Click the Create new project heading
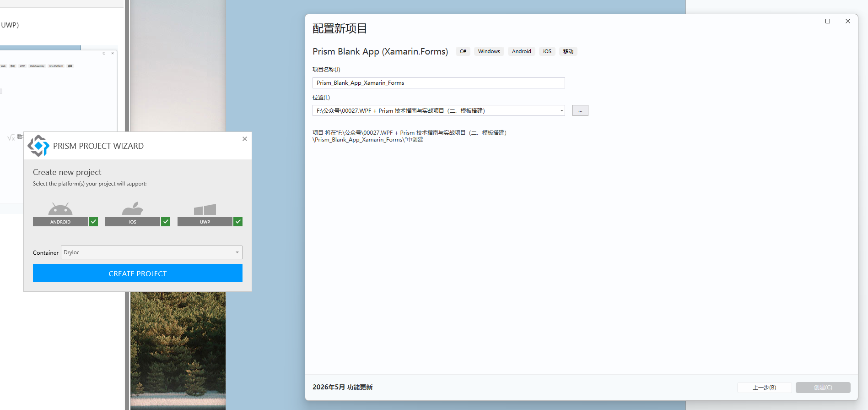 (x=67, y=172)
